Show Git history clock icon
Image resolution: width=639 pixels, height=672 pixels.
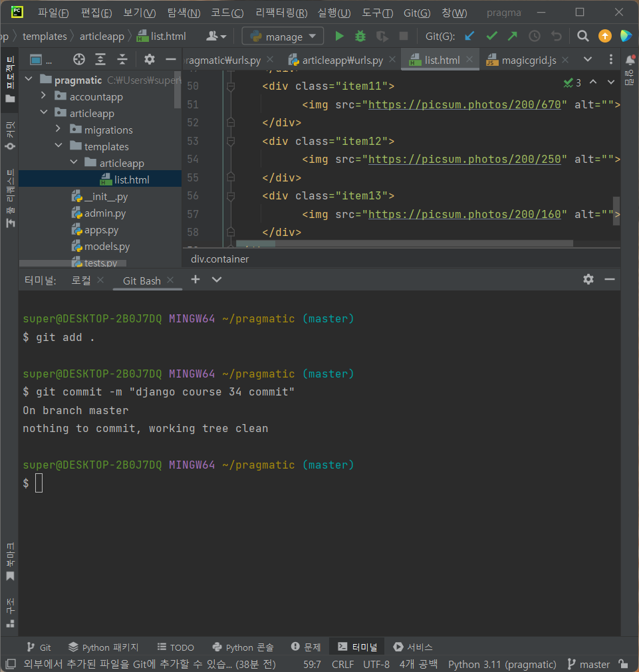(x=534, y=37)
